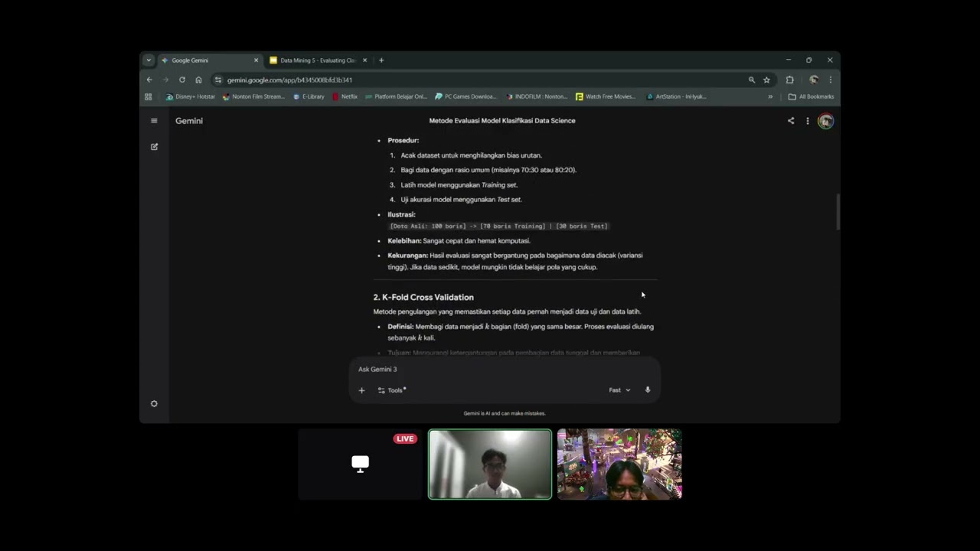Switch to the Google Gemini tab

point(209,60)
